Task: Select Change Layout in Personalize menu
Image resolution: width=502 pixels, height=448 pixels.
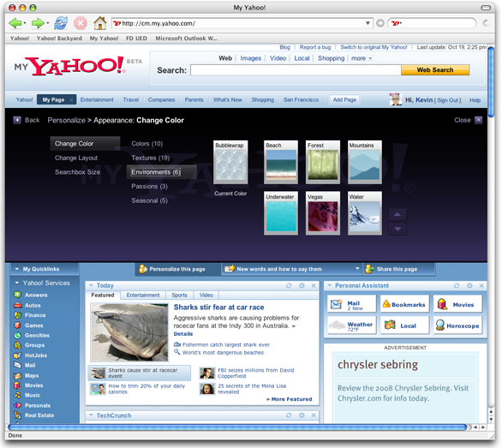Action: [x=76, y=158]
